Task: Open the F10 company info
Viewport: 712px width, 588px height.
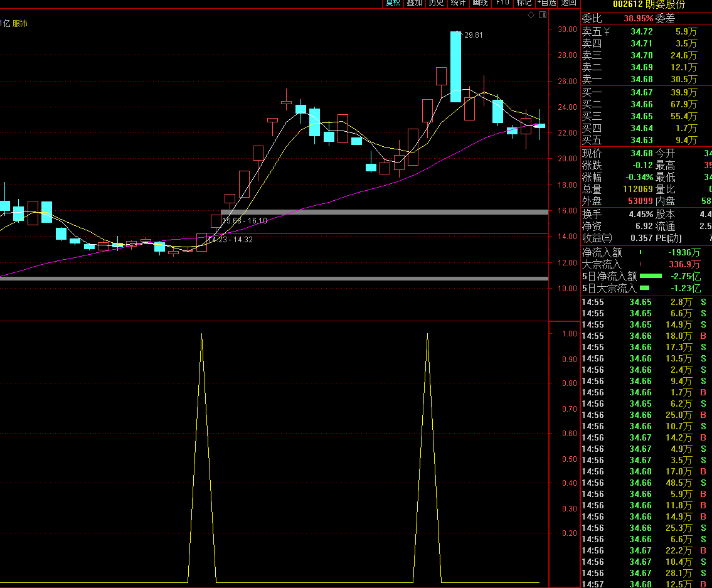Action: coord(502,3)
